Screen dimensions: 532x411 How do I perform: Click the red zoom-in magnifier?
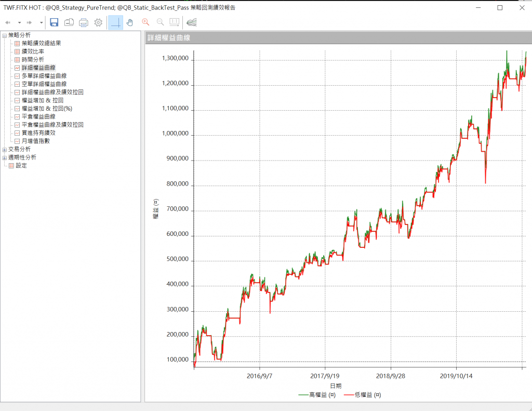pyautogui.click(x=145, y=22)
